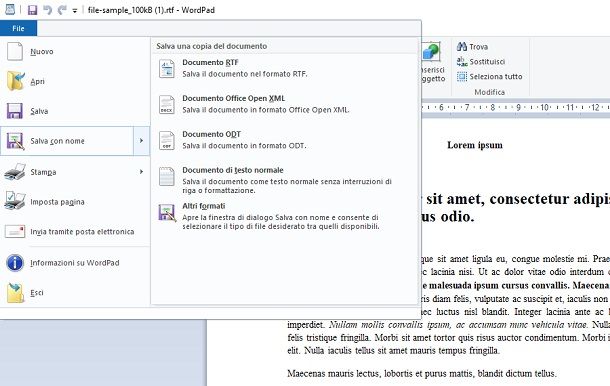Click the WordPad application icon in title bar
This screenshot has height=386, width=610.
(x=10, y=9)
